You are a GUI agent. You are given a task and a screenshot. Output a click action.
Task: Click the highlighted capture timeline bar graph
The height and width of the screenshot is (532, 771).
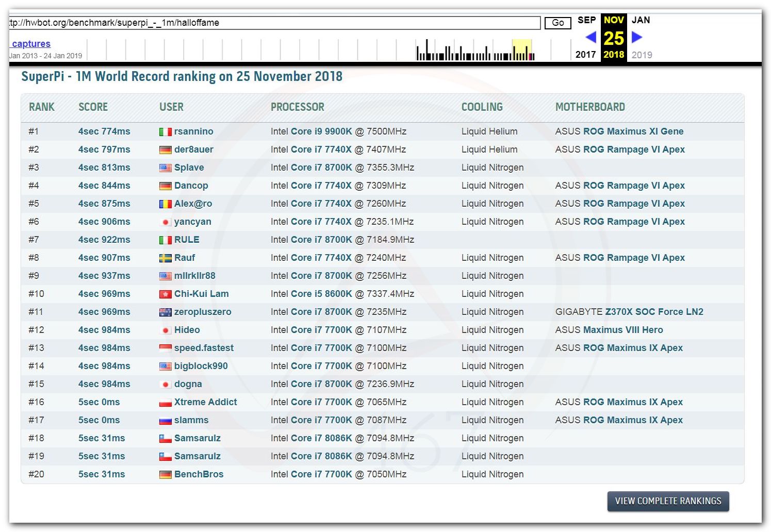point(521,50)
